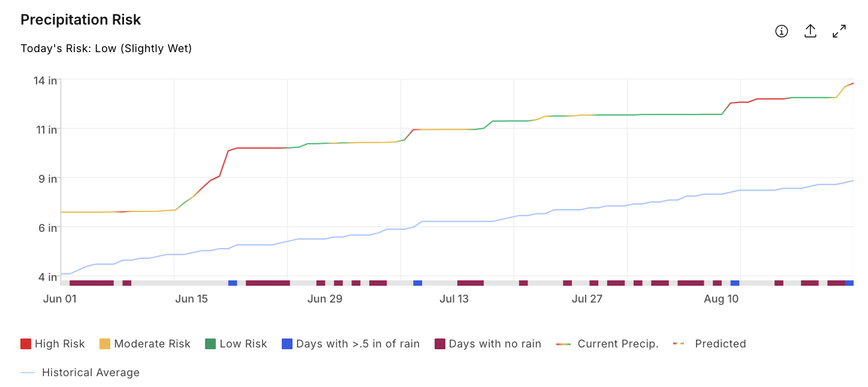Click the Precipitation Risk title
The image size is (868, 387).
click(81, 20)
